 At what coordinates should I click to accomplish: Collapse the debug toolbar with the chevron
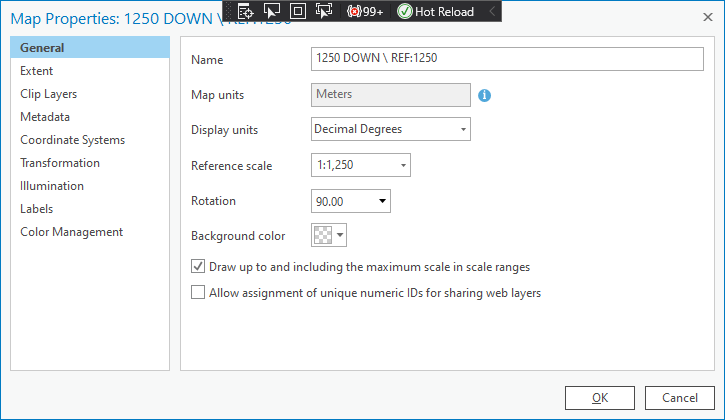pyautogui.click(x=492, y=11)
